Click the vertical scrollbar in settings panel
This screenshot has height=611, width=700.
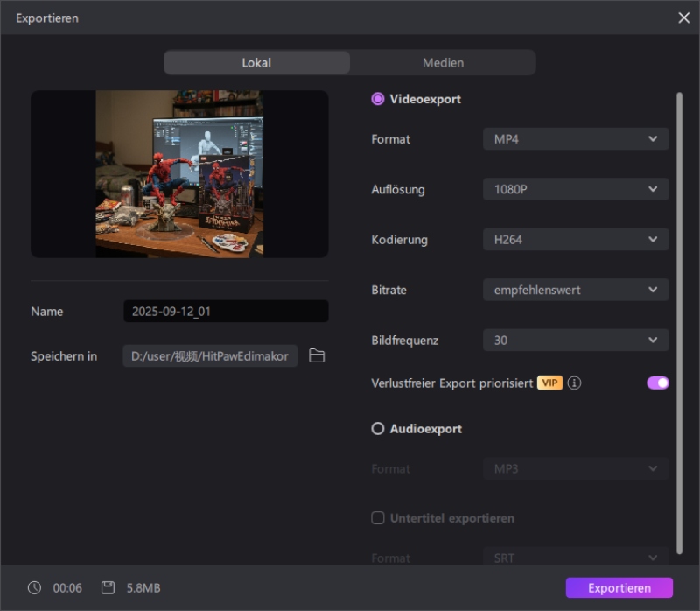click(x=679, y=322)
